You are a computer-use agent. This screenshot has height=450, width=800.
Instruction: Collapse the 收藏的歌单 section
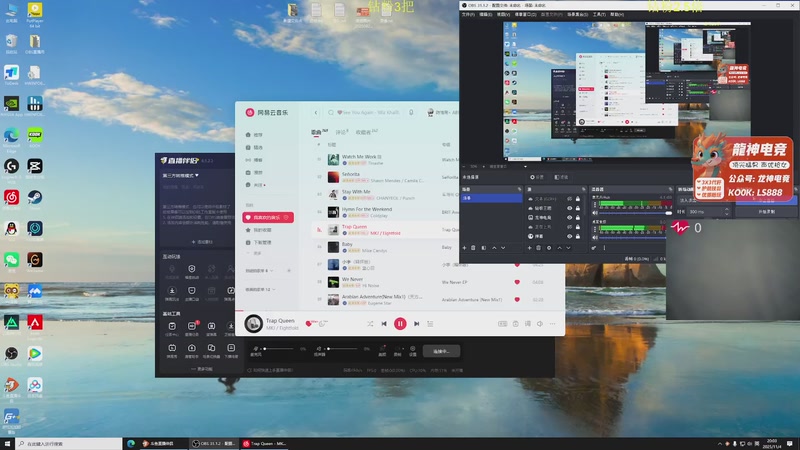coord(260,289)
